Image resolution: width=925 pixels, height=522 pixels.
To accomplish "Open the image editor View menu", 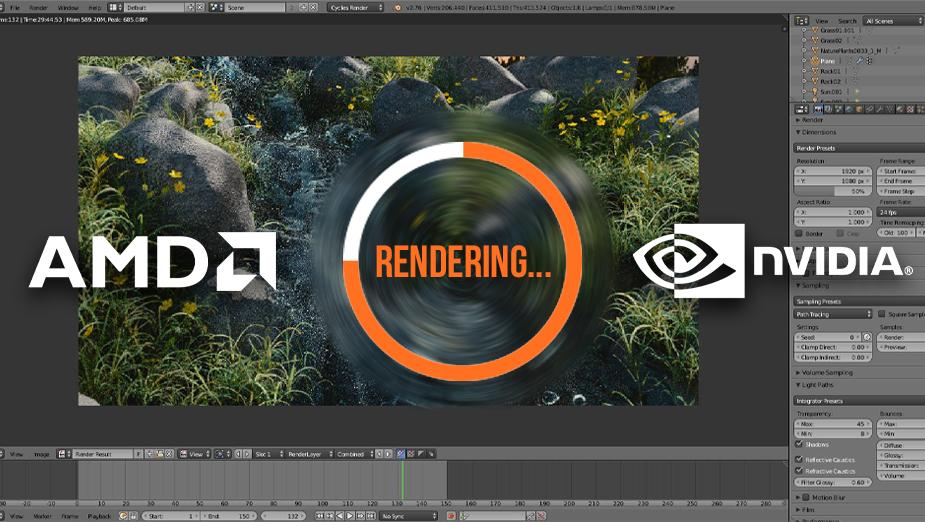I will pyautogui.click(x=17, y=454).
